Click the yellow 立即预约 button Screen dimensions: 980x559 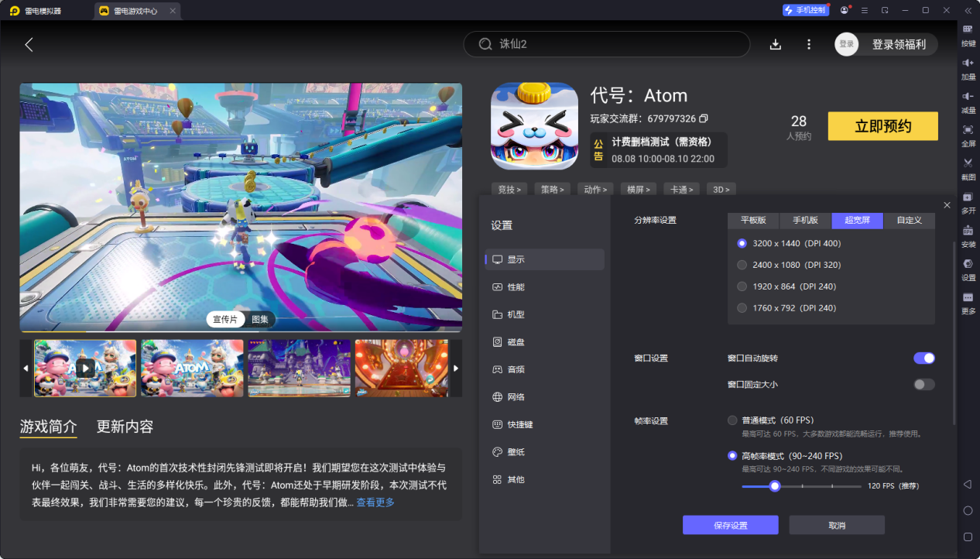pyautogui.click(x=882, y=126)
